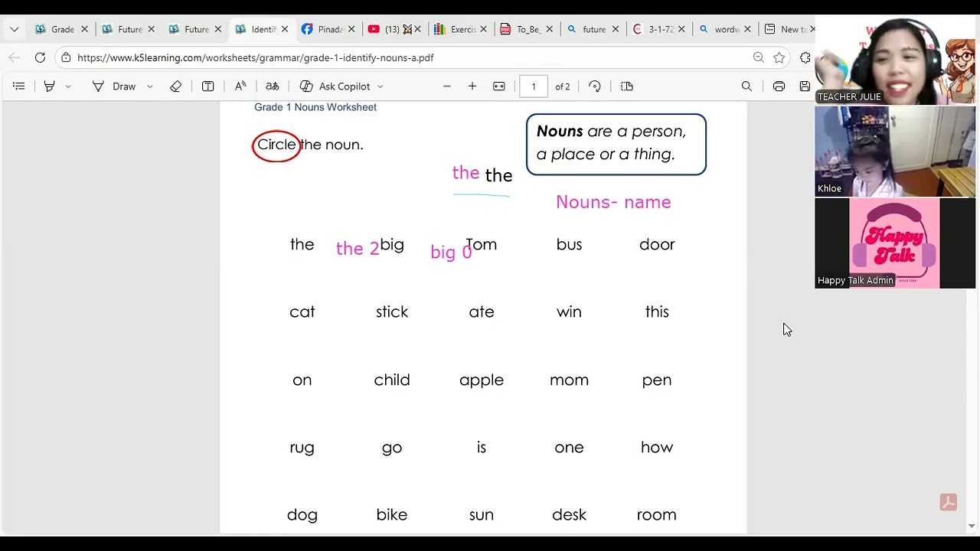Rotate the PDF page
This screenshot has height=551, width=980.
click(x=595, y=86)
